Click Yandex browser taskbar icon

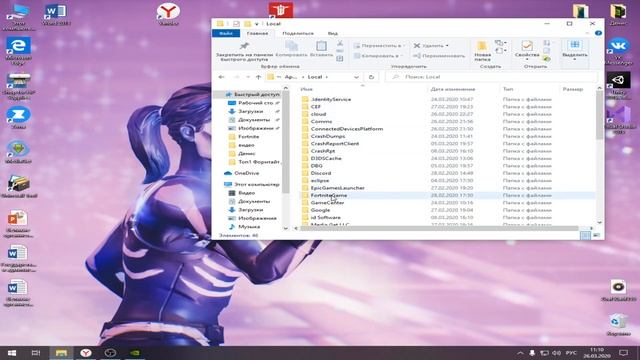click(x=86, y=353)
